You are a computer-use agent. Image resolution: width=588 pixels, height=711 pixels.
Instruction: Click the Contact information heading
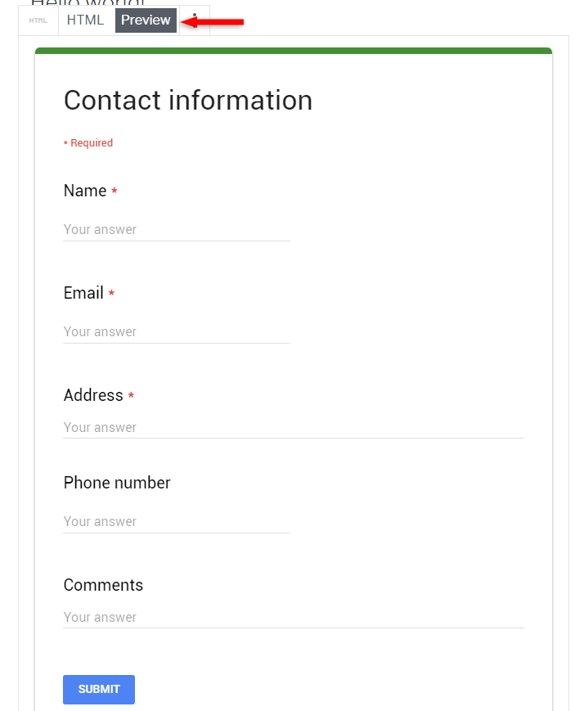[188, 100]
